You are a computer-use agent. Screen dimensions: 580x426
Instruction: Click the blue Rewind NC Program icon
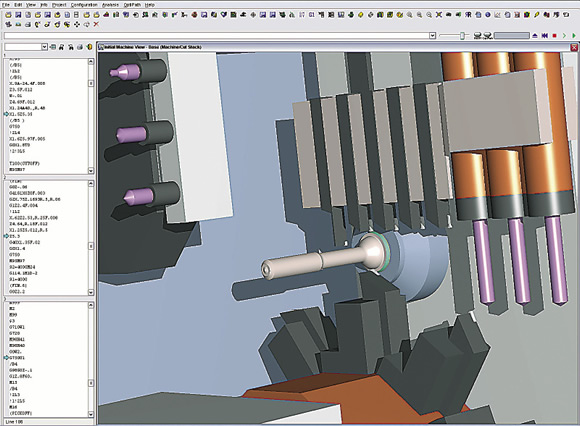[x=544, y=36]
